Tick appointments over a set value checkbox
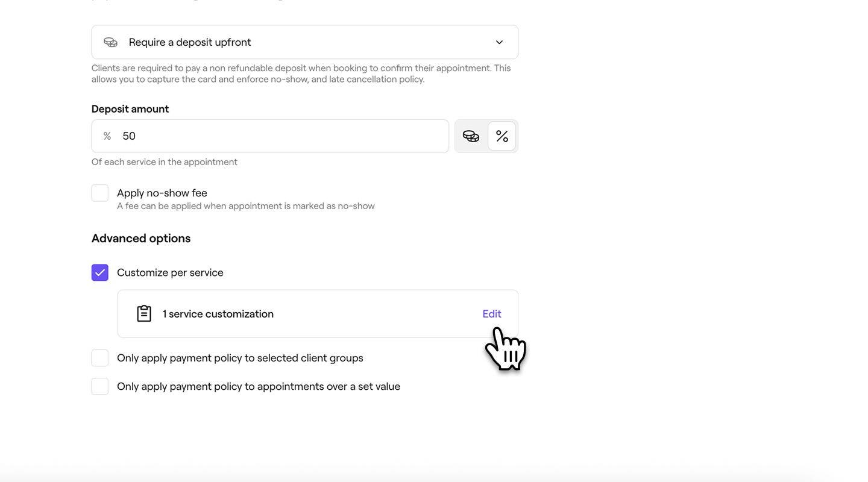Image resolution: width=868 pixels, height=482 pixels. pos(100,387)
